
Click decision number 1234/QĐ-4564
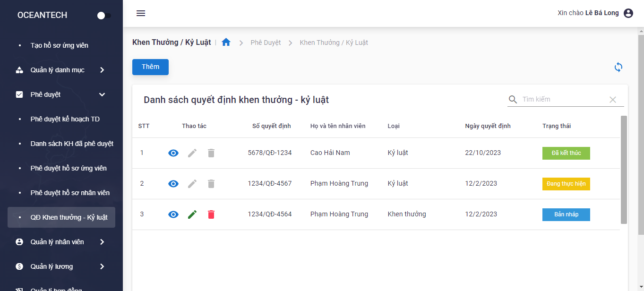(x=270, y=214)
